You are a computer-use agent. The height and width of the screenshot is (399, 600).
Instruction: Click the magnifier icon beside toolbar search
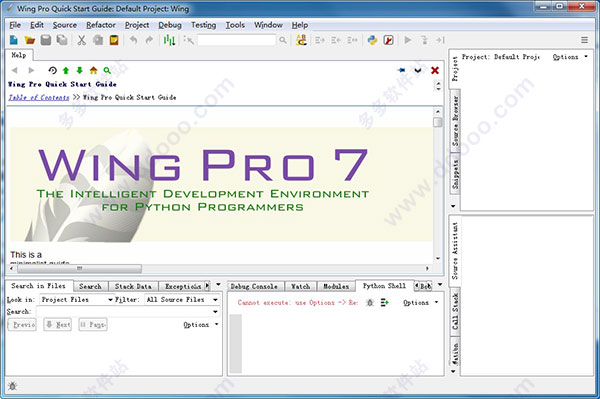(283, 40)
